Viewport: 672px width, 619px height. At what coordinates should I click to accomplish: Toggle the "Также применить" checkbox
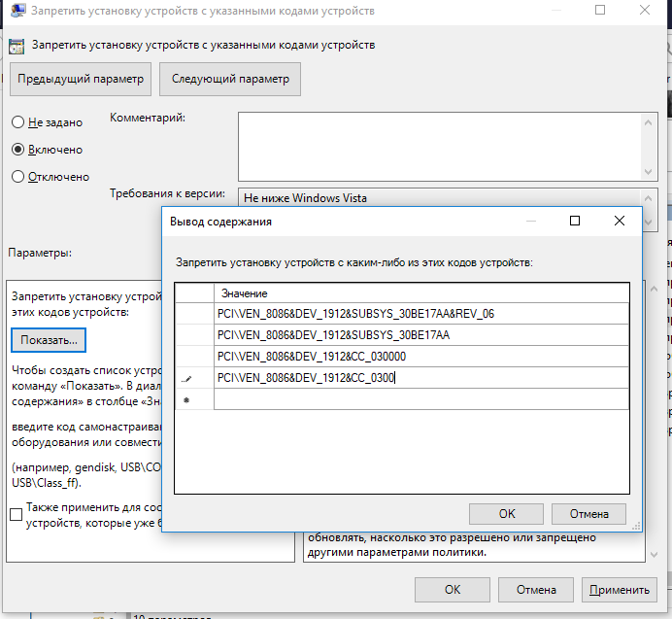tap(17, 515)
